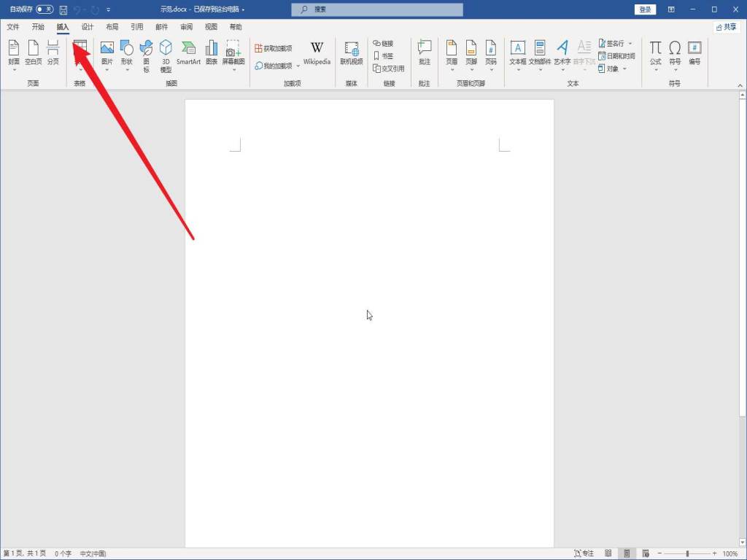Toggle the AutoSave (自动保存) switch

(44, 9)
